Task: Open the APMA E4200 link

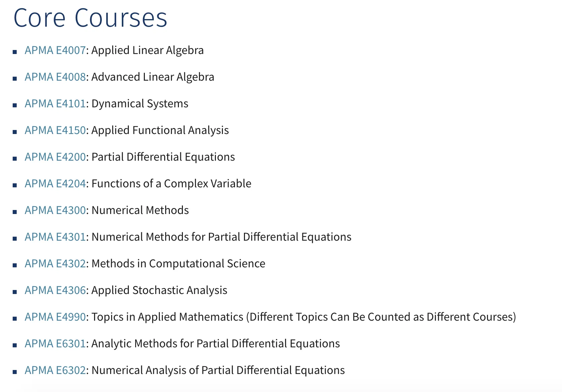Action: pyautogui.click(x=55, y=157)
